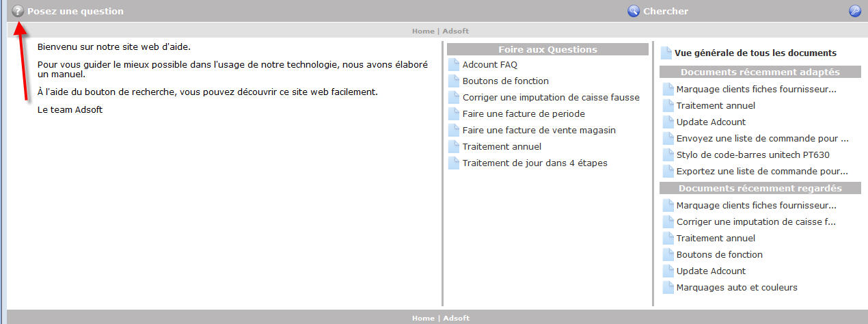Screen dimensions: 868x324
Task: Click icon beside 'Exportez une liste de commande pour...'
Action: [668, 172]
